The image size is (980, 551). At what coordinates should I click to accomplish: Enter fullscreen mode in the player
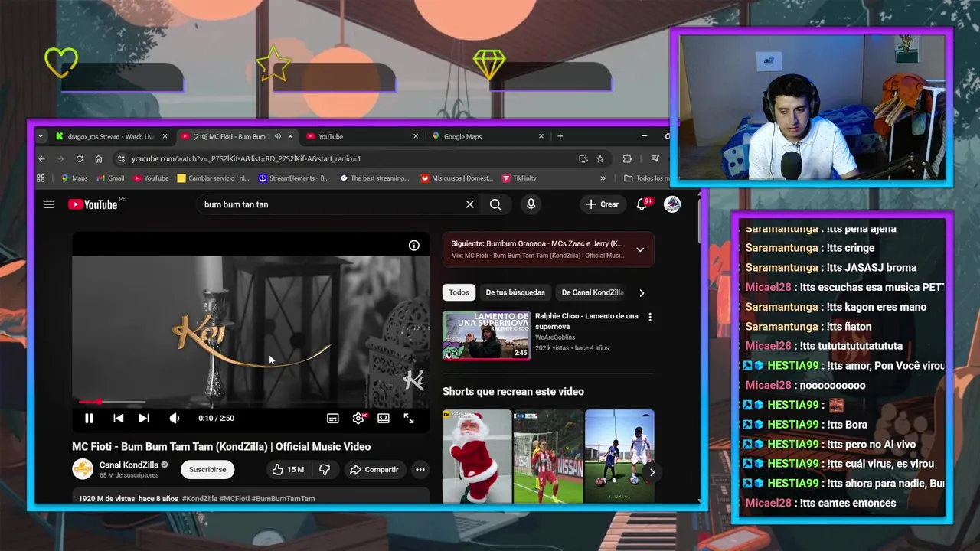click(x=409, y=418)
